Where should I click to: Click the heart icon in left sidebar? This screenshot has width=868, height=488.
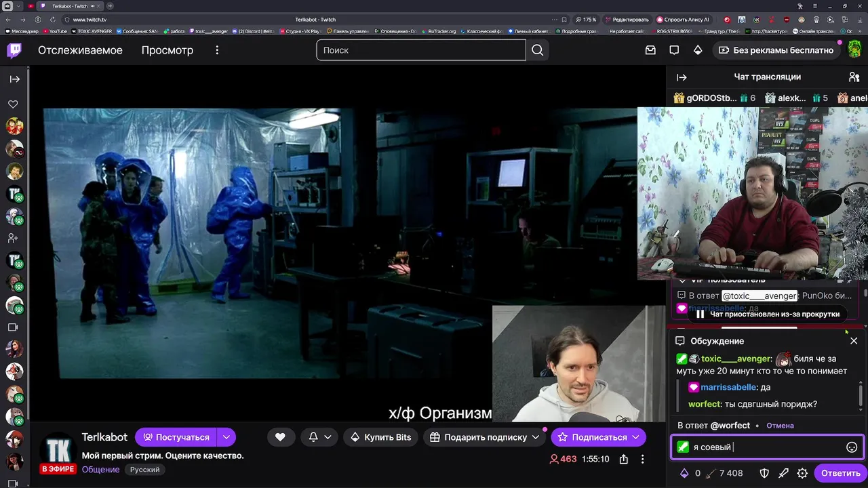tap(13, 104)
